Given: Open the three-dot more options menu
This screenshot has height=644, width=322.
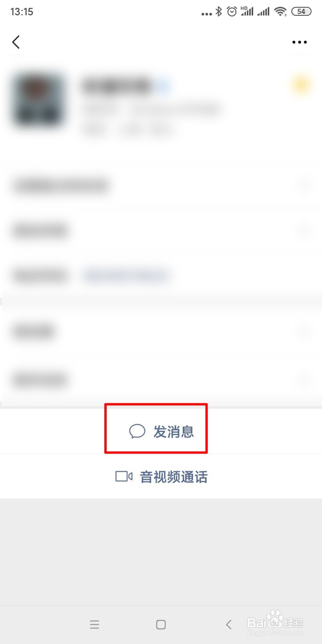Looking at the screenshot, I should point(299,42).
